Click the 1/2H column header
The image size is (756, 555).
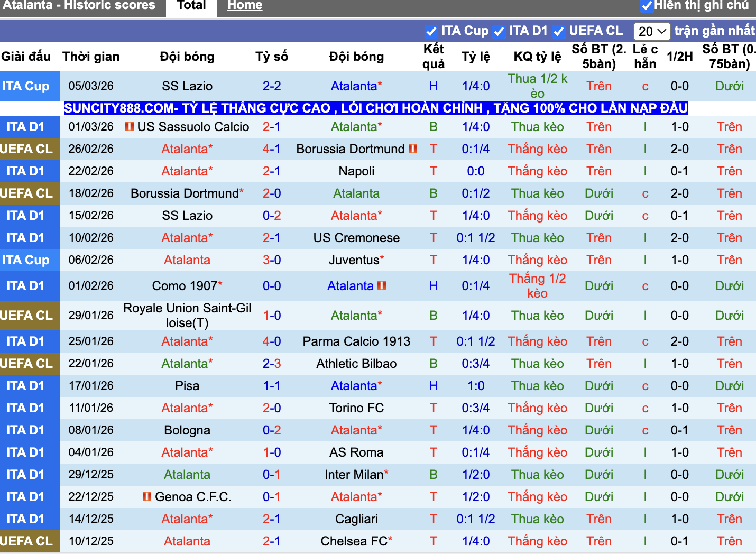pyautogui.click(x=680, y=57)
